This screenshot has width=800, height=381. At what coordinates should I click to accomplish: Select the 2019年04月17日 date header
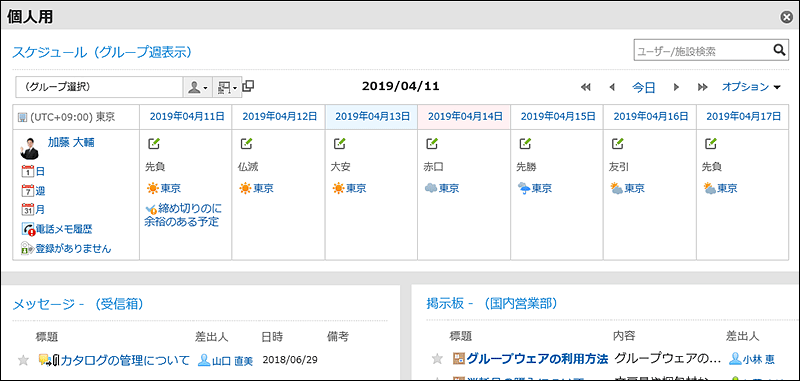point(743,117)
